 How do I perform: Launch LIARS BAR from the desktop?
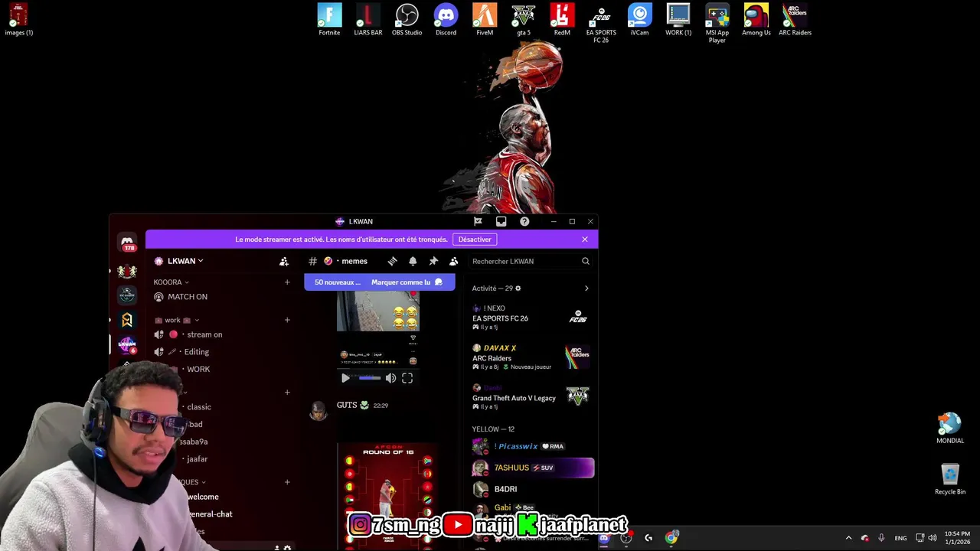368,20
